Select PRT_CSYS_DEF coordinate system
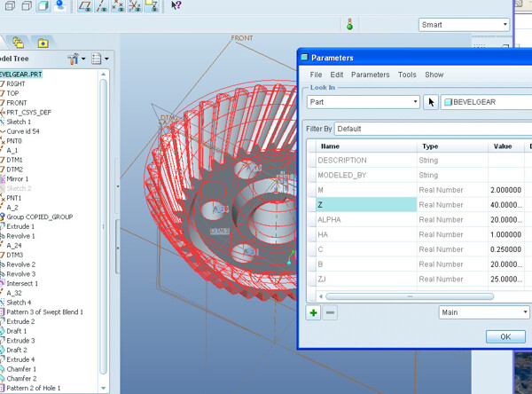Image resolution: width=532 pixels, height=394 pixels. tap(28, 112)
